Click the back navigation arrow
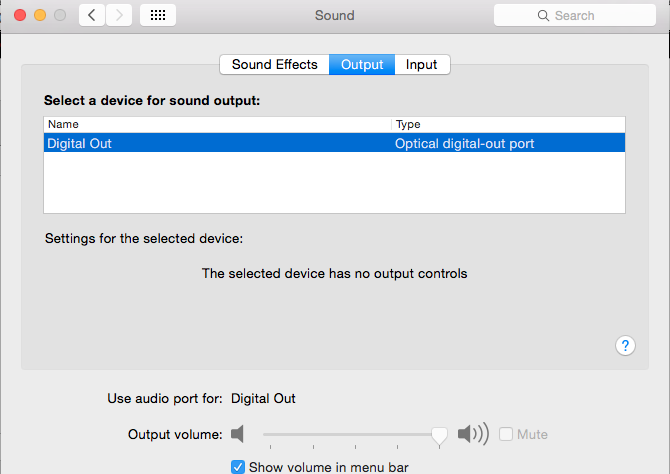This screenshot has height=474, width=670. pos(93,15)
